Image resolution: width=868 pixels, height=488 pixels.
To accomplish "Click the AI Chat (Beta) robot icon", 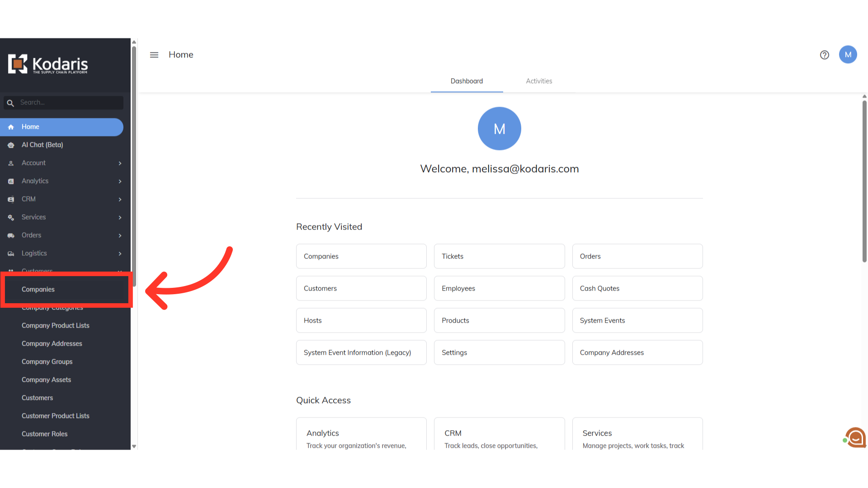I will click(11, 145).
